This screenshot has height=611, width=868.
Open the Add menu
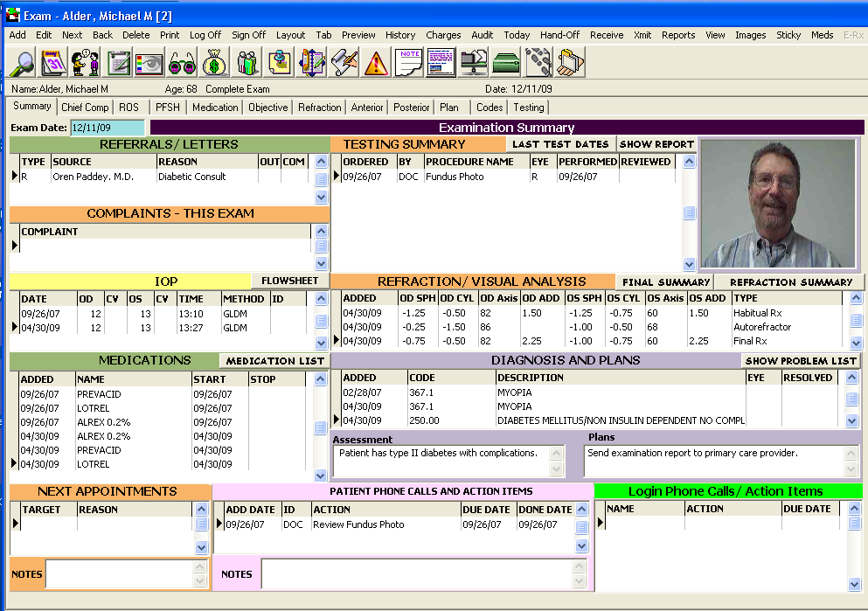17,35
